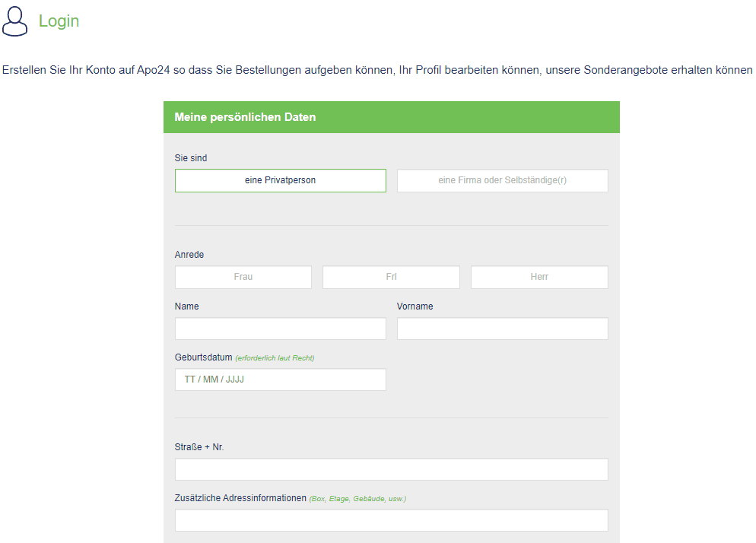Click the Straße + Nr. input field
This screenshot has height=543, width=756.
tap(392, 469)
